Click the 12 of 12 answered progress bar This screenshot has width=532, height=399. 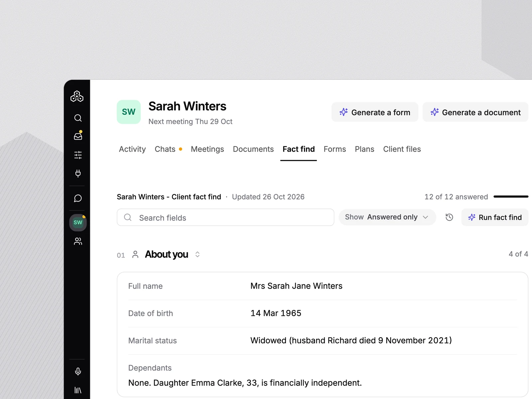point(511,197)
